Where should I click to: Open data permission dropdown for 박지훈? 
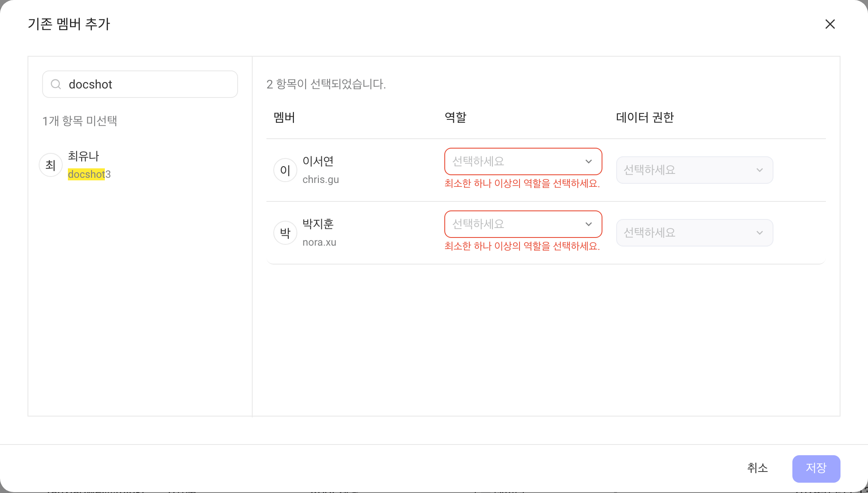pyautogui.click(x=694, y=233)
